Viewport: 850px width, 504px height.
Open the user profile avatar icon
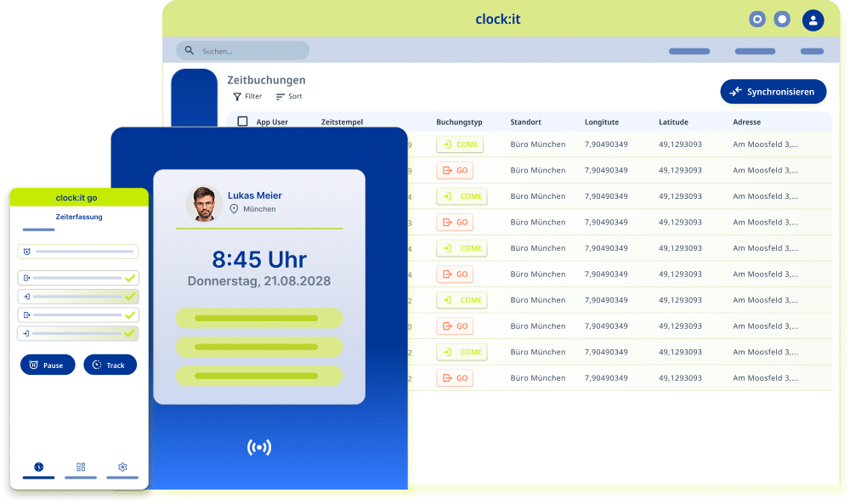[813, 20]
